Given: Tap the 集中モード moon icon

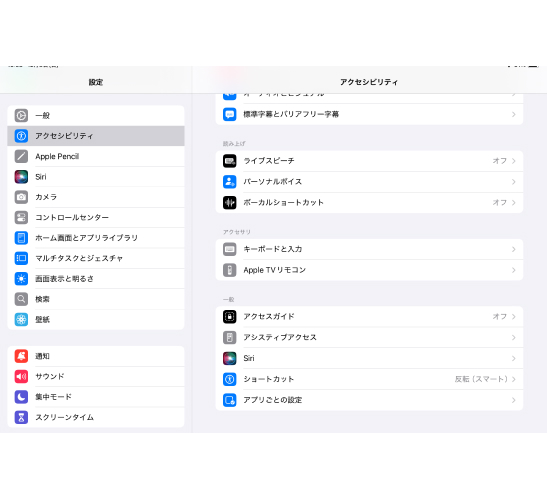Looking at the screenshot, I should coord(21,397).
